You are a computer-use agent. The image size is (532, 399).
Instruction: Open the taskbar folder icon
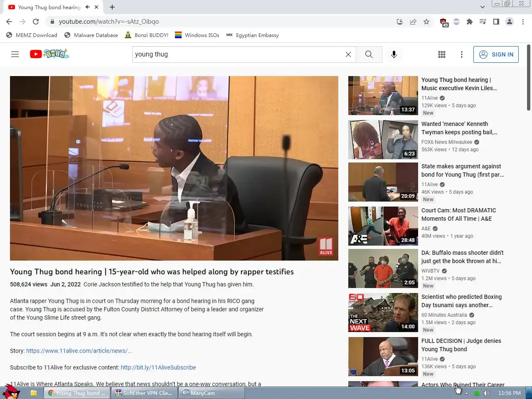(x=34, y=393)
